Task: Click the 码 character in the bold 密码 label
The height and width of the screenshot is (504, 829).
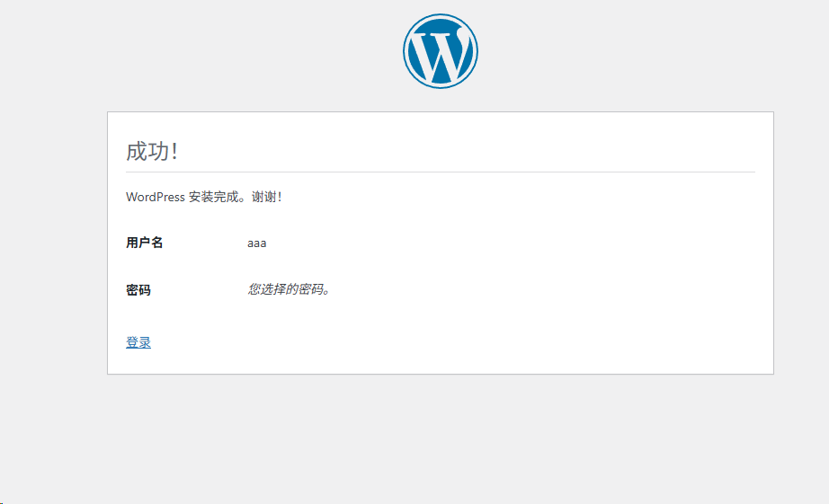Action: pos(144,290)
